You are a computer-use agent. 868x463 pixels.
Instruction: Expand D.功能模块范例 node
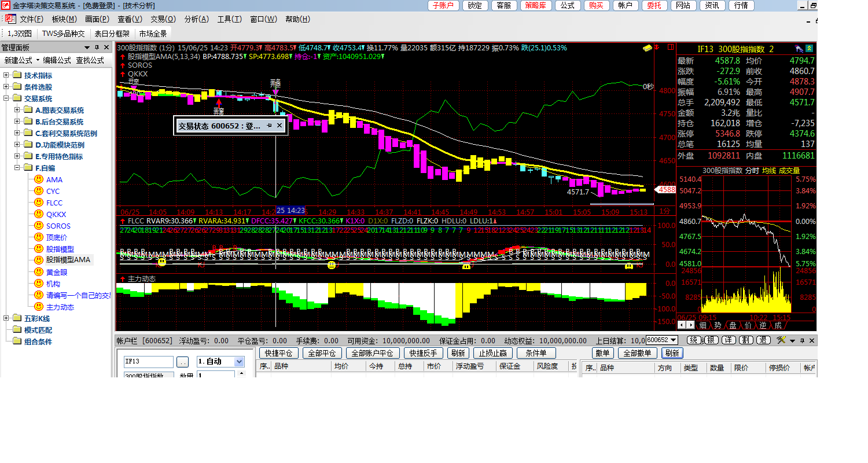point(17,145)
